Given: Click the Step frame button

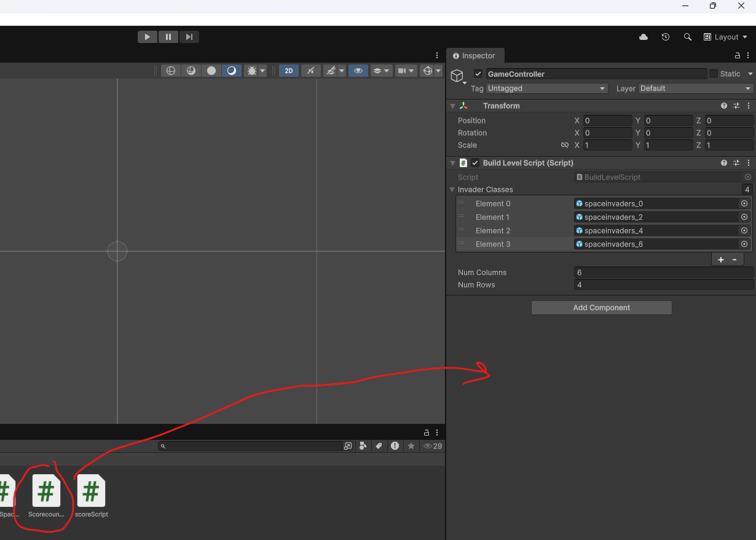Looking at the screenshot, I should [189, 37].
